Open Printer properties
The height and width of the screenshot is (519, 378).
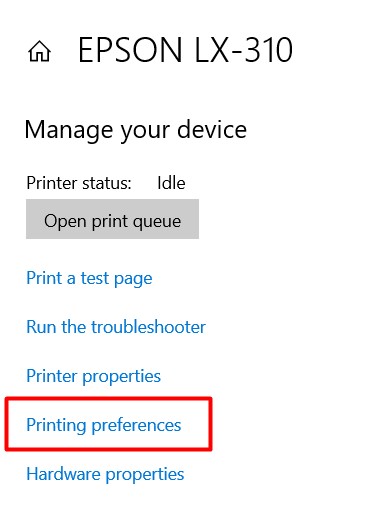[x=94, y=376]
